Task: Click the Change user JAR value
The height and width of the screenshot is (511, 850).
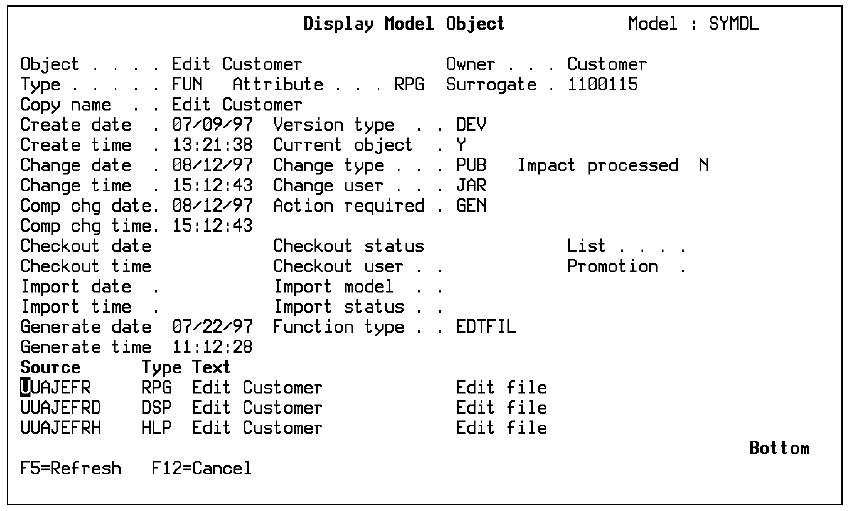Action: [x=471, y=186]
